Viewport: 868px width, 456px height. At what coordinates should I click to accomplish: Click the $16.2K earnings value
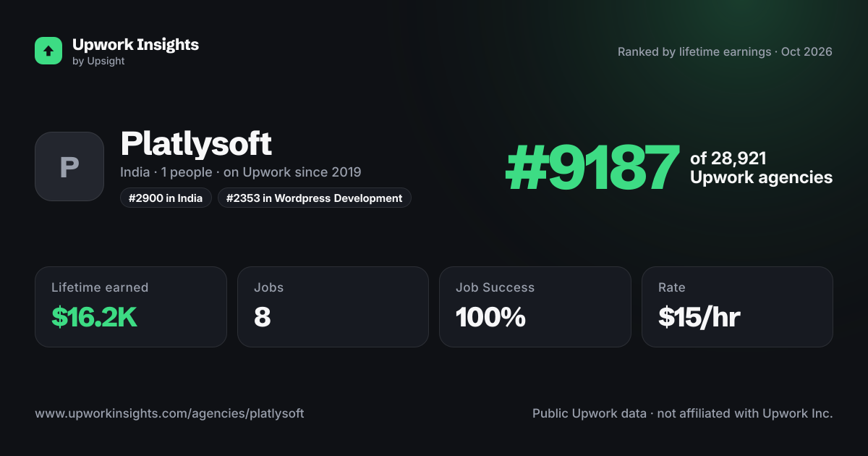point(94,317)
